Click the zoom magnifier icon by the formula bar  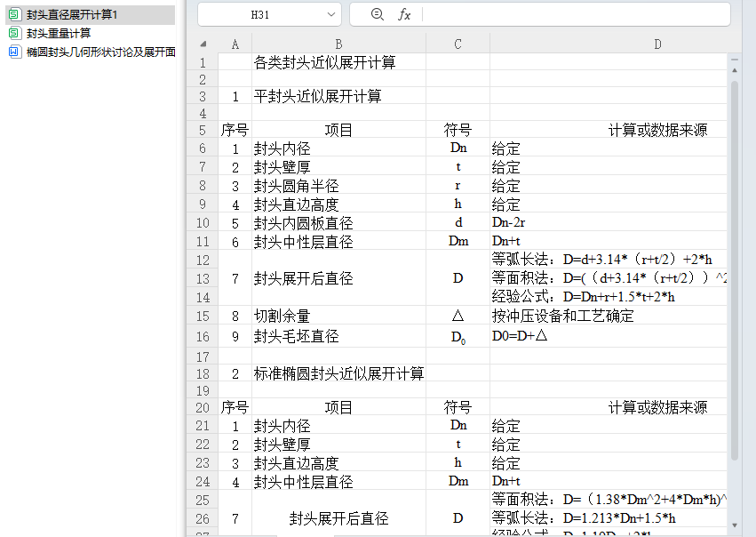378,14
